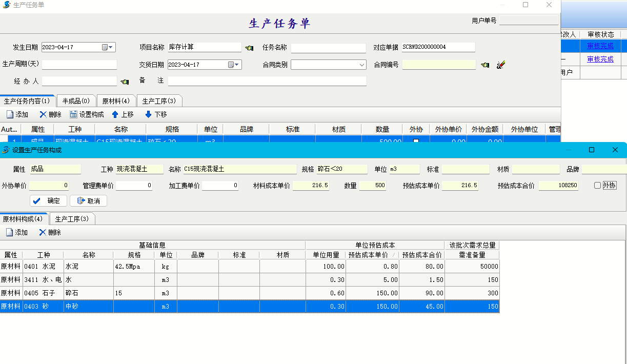Click the 300 需准备量 cell
The image size is (627, 364).
tap(472, 293)
